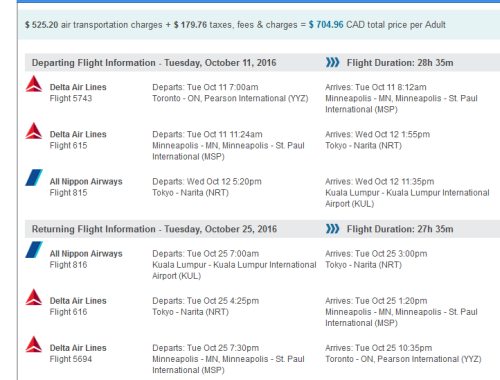Click the Kuala Lumpur International Airport (KUL) arrival text
Viewport: 500px width, 380px height.
click(x=407, y=198)
